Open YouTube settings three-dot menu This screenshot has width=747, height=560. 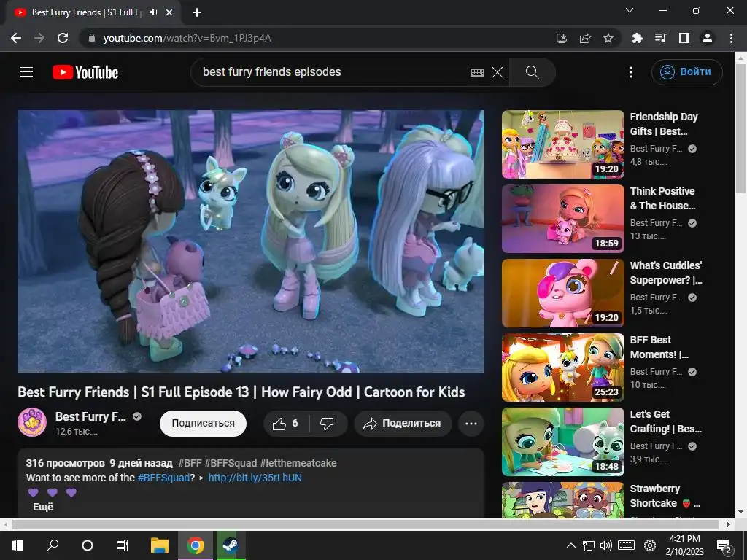[631, 72]
